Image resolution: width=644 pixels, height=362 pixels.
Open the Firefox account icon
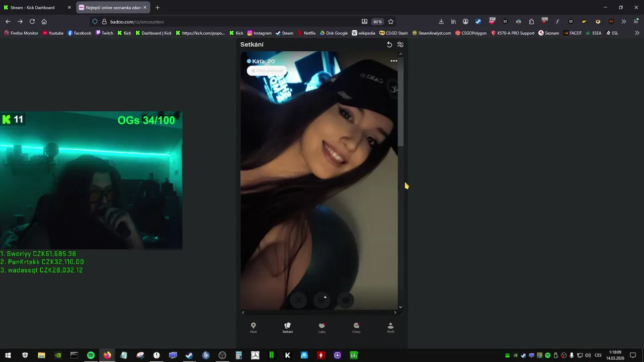tap(466, 22)
